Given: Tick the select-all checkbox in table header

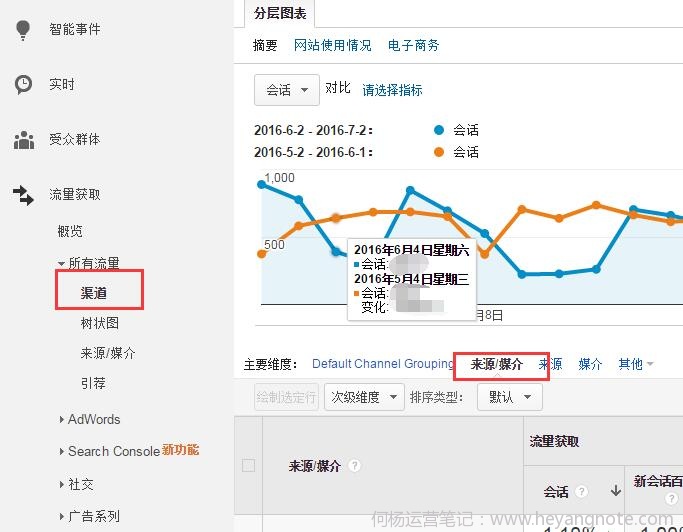Looking at the screenshot, I should click(248, 465).
